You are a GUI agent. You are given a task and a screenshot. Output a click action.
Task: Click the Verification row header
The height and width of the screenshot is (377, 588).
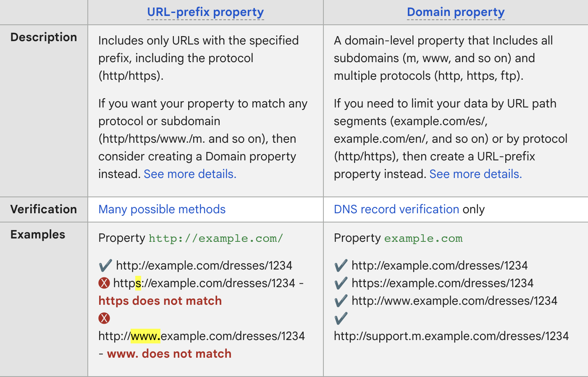coord(44,209)
